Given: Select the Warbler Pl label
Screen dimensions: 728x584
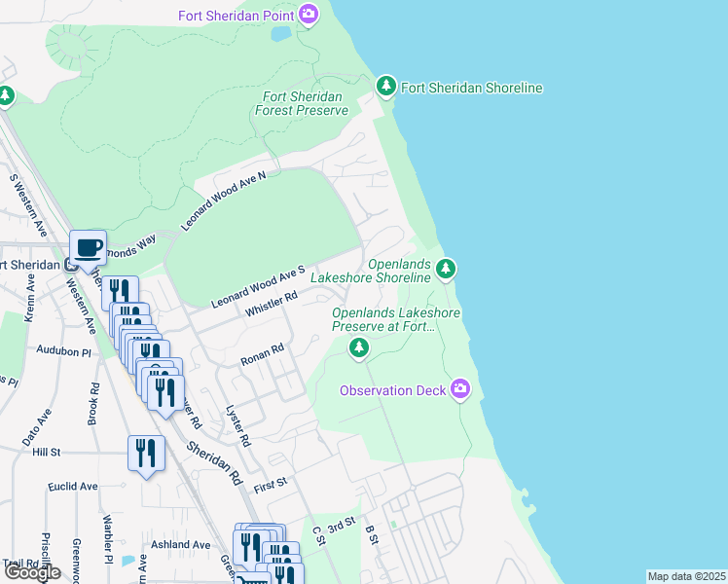Looking at the screenshot, I should click(108, 539).
